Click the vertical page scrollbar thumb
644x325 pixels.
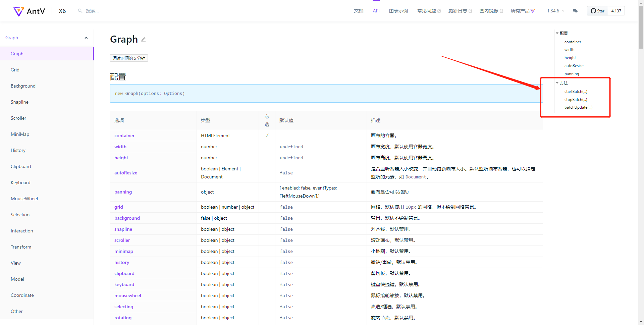pyautogui.click(x=641, y=28)
